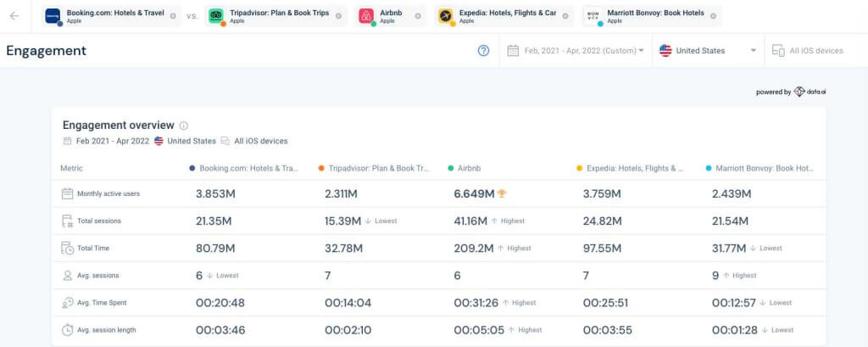Click Airbnb value 6.649M

(x=474, y=194)
